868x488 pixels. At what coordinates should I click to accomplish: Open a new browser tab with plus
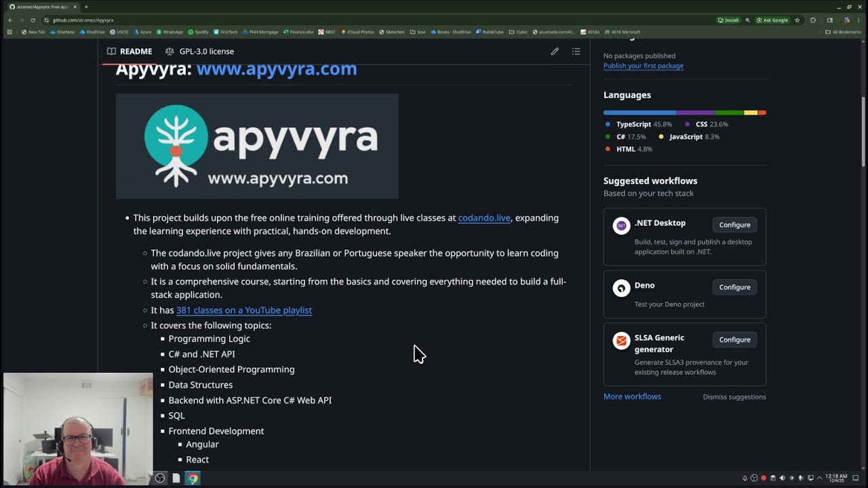click(x=86, y=7)
